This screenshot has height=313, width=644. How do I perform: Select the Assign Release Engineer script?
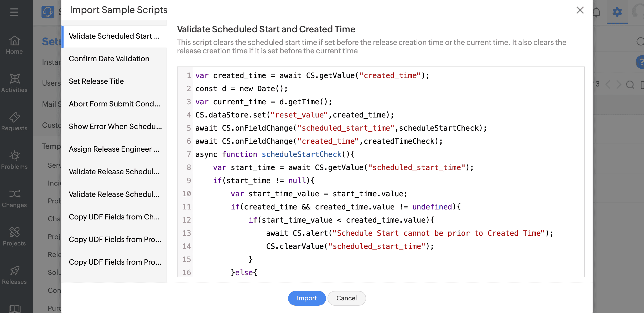pos(114,149)
